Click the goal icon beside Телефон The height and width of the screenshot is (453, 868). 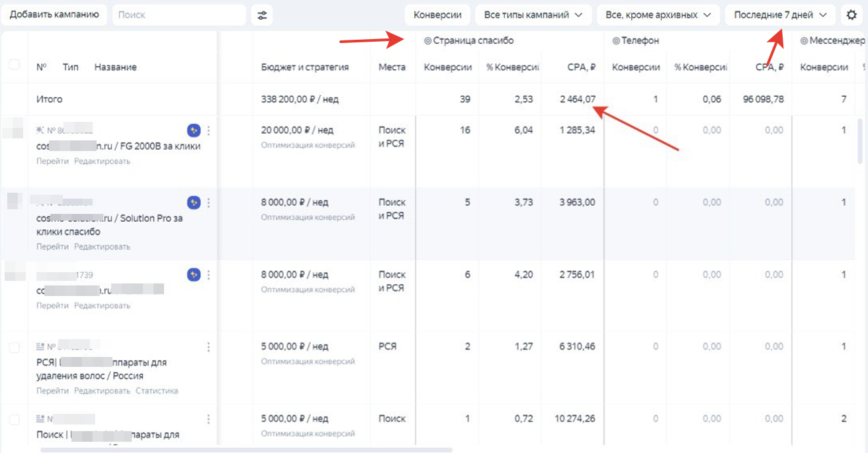click(x=616, y=41)
